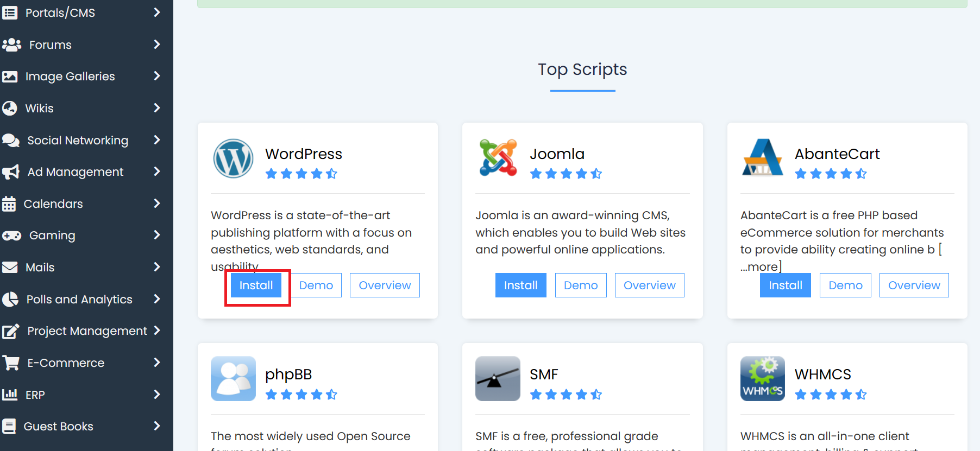View the AbanteCart Overview
Image resolution: width=980 pixels, height=451 pixels.
pyautogui.click(x=914, y=285)
